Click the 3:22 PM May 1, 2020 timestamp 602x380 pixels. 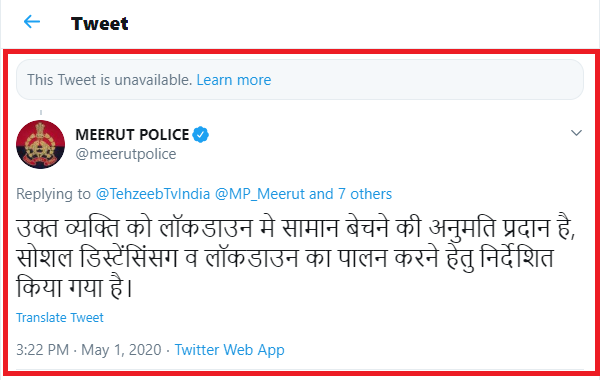89,350
